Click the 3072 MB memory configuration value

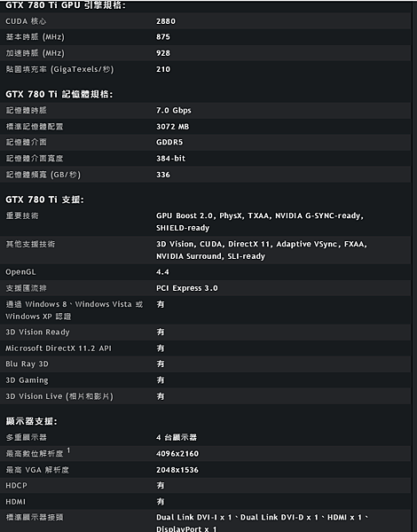click(x=172, y=127)
